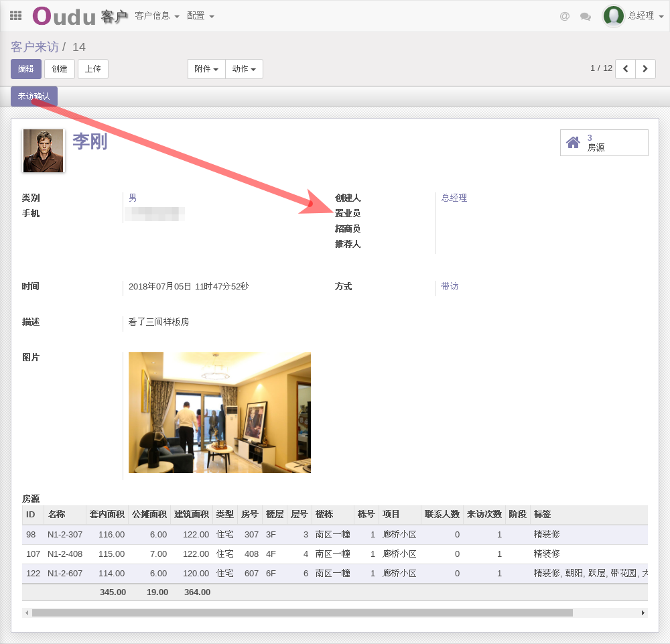Open 男 category link
Image resolution: width=670 pixels, height=644 pixels.
133,198
